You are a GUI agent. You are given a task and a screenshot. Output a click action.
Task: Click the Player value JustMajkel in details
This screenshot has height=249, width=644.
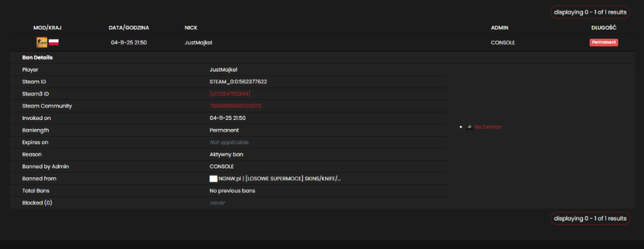point(223,70)
